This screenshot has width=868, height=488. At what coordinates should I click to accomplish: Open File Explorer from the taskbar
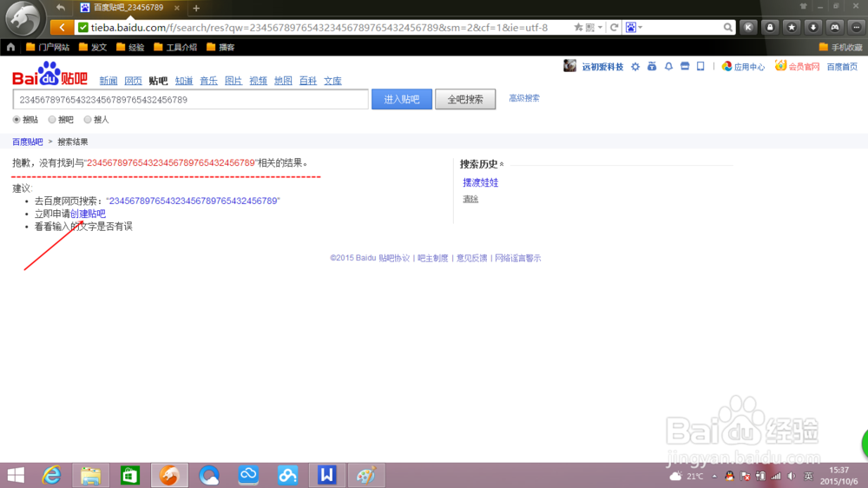pos(91,475)
